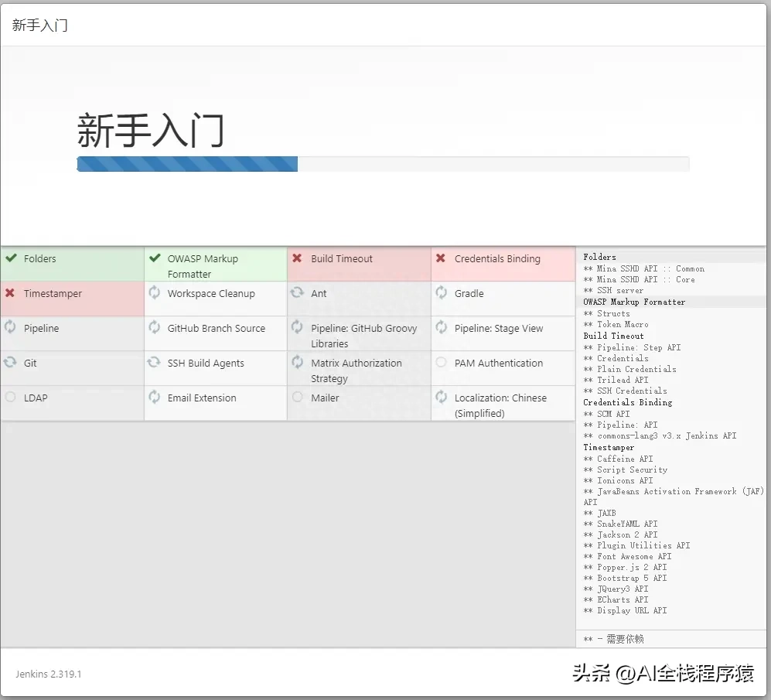This screenshot has height=700, width=771.
Task: Click the Localization: Chinese (Simplified) plugin label
Action: pyautogui.click(x=500, y=405)
